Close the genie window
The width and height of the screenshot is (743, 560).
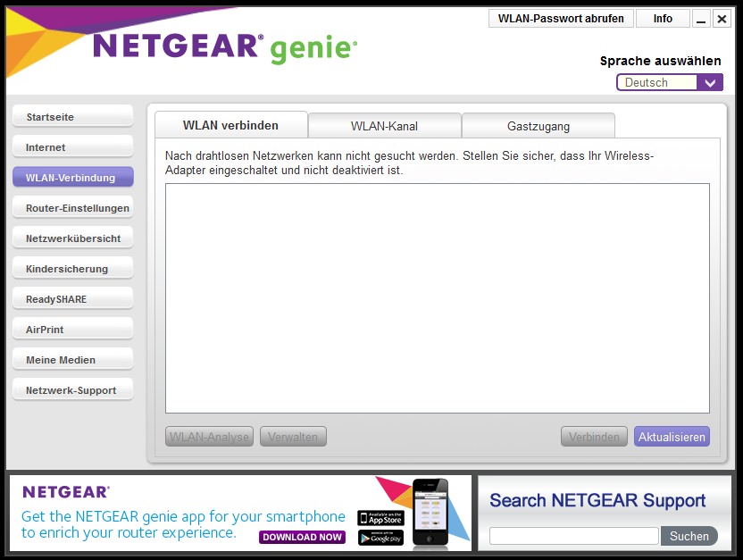722,19
